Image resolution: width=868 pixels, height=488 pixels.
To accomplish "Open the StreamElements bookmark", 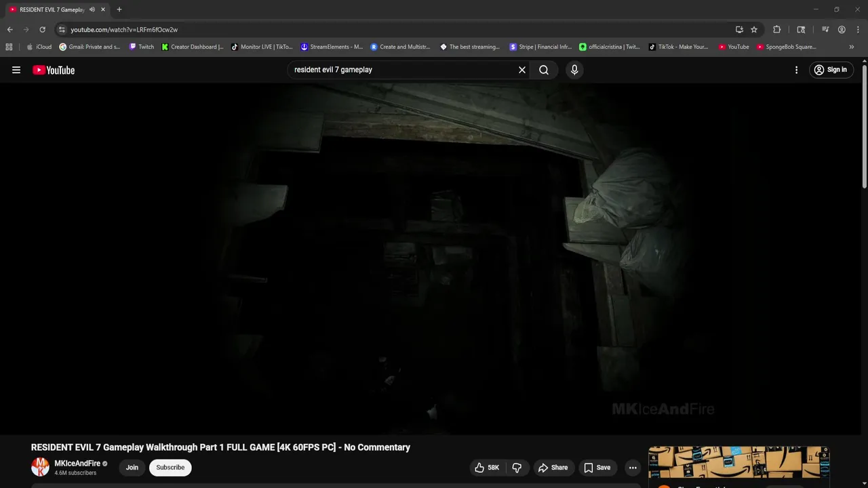I will 332,47.
